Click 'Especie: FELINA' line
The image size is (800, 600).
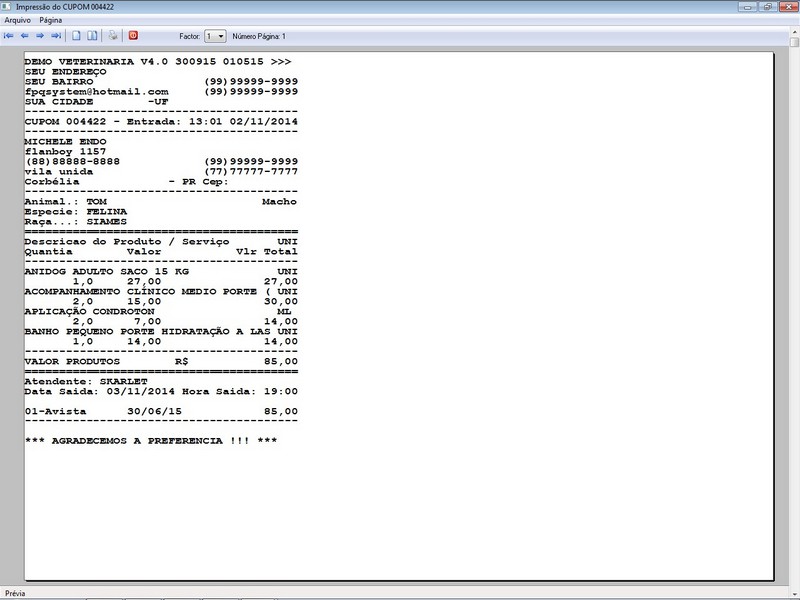[76, 211]
